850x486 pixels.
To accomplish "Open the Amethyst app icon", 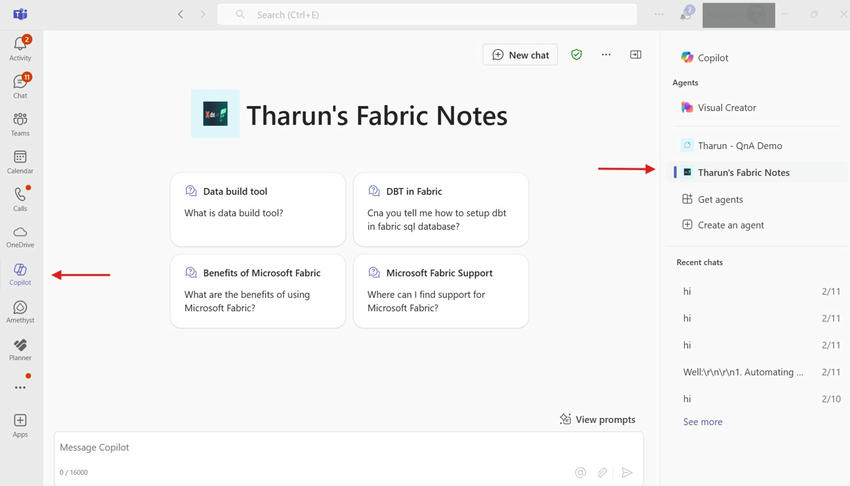I will pyautogui.click(x=20, y=312).
